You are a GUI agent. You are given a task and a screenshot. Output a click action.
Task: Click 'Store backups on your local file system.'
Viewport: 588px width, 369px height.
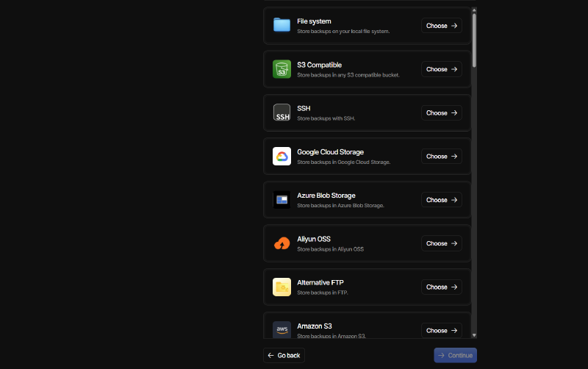343,32
